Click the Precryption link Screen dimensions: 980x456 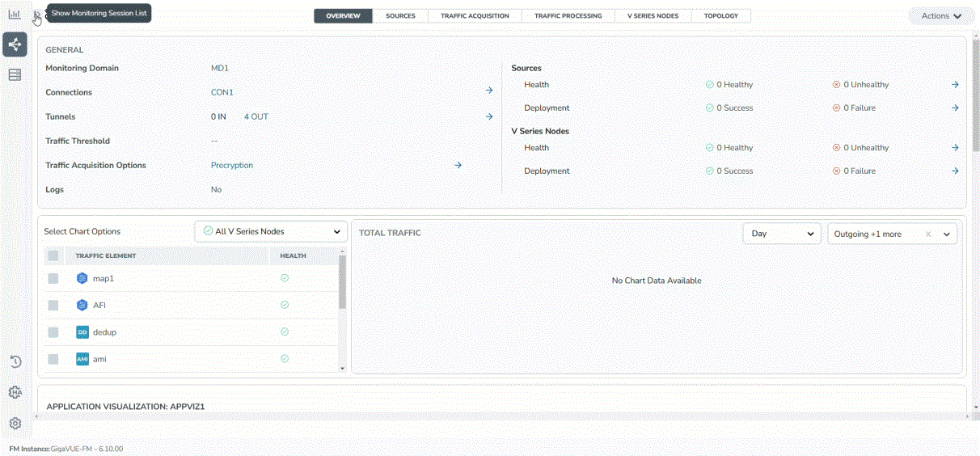[x=232, y=166]
